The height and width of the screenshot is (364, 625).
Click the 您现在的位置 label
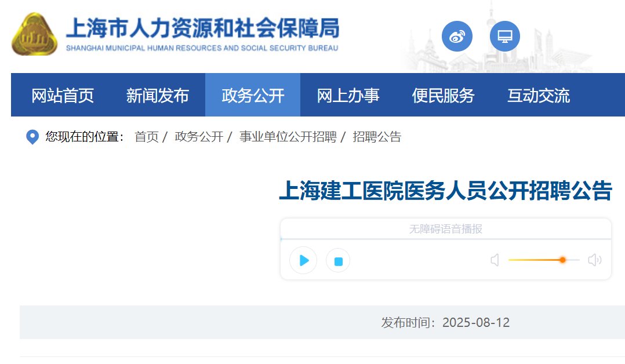pos(85,137)
